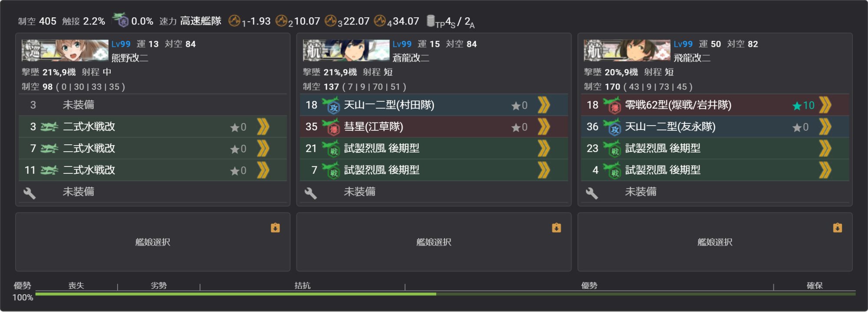Click the wrench icon under 熊野改二's equipment
Viewport: 868px width, 312px height.
(30, 193)
